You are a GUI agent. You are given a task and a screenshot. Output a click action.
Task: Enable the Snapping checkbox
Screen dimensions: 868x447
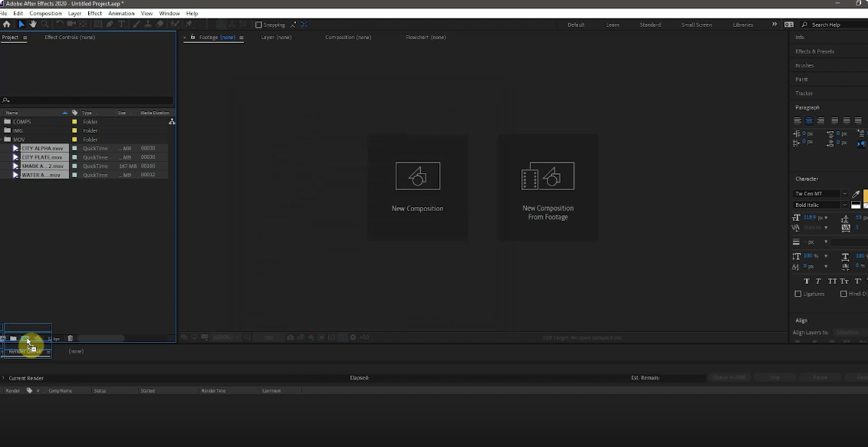tap(258, 25)
